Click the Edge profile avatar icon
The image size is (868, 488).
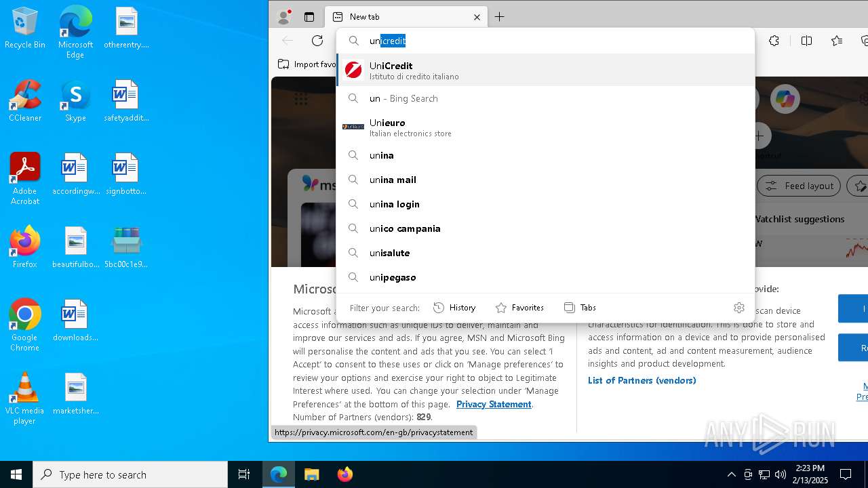click(x=284, y=17)
